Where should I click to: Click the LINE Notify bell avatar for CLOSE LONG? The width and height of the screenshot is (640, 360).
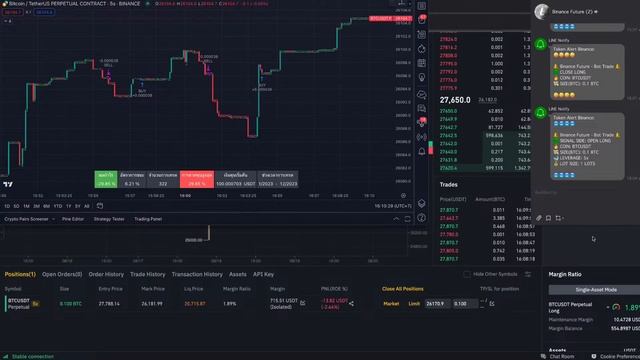pos(540,44)
